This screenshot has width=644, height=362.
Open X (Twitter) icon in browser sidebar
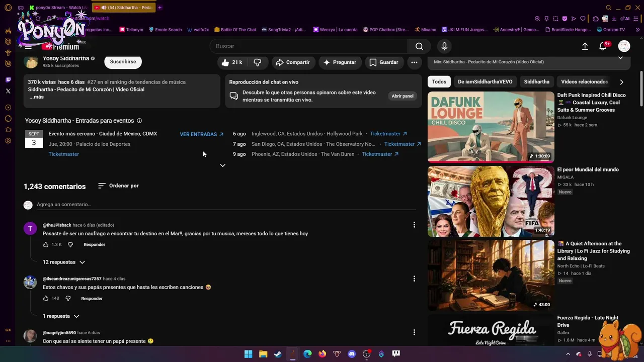8,91
